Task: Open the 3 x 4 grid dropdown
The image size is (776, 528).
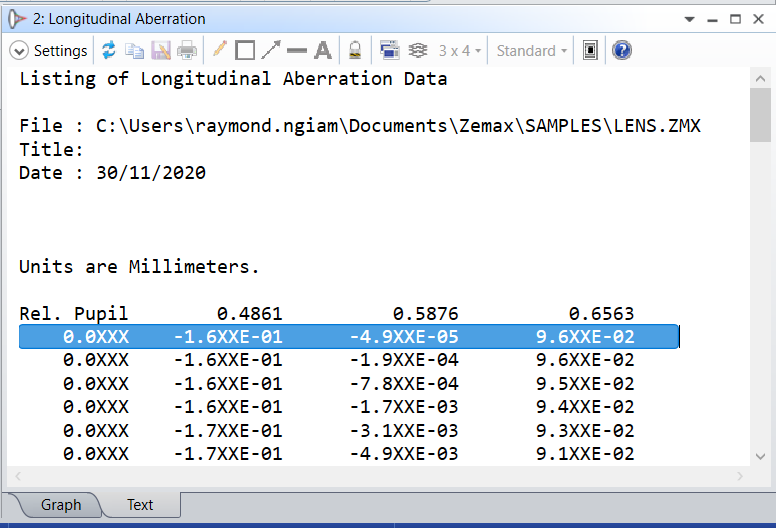Action: [460, 50]
